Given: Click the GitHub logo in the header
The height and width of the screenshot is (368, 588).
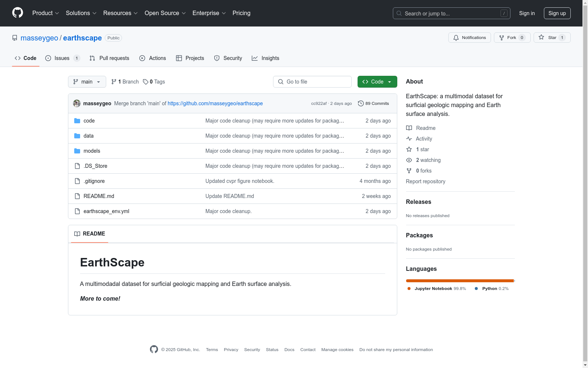Looking at the screenshot, I should coord(18,13).
